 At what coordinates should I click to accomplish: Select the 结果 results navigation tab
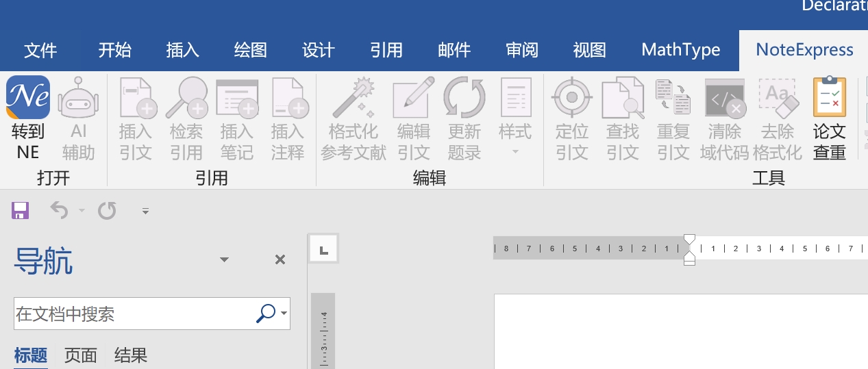131,355
